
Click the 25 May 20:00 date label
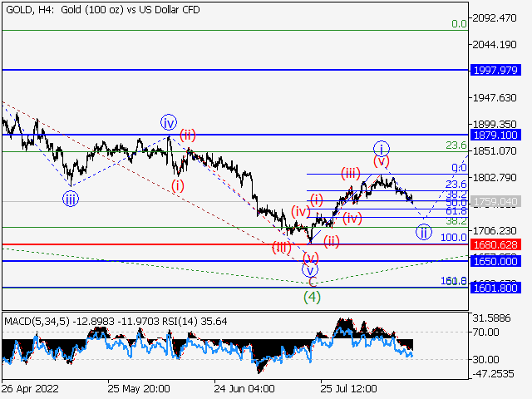point(139,389)
